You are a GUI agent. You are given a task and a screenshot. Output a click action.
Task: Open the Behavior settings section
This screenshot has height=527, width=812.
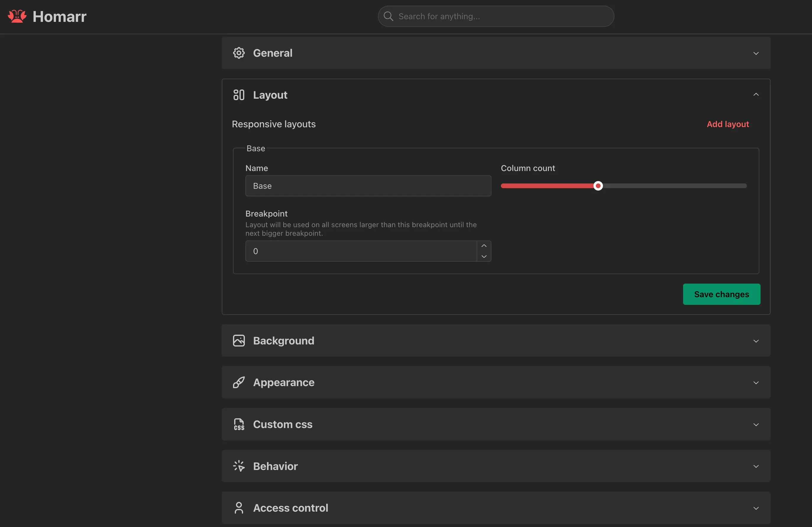[x=756, y=466]
